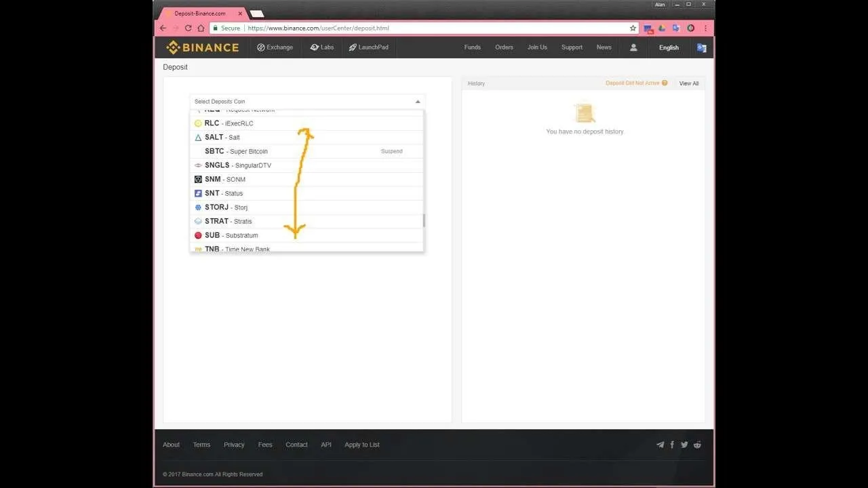Click the SNGLS coin icon
The width and height of the screenshot is (868, 488).
(198, 165)
